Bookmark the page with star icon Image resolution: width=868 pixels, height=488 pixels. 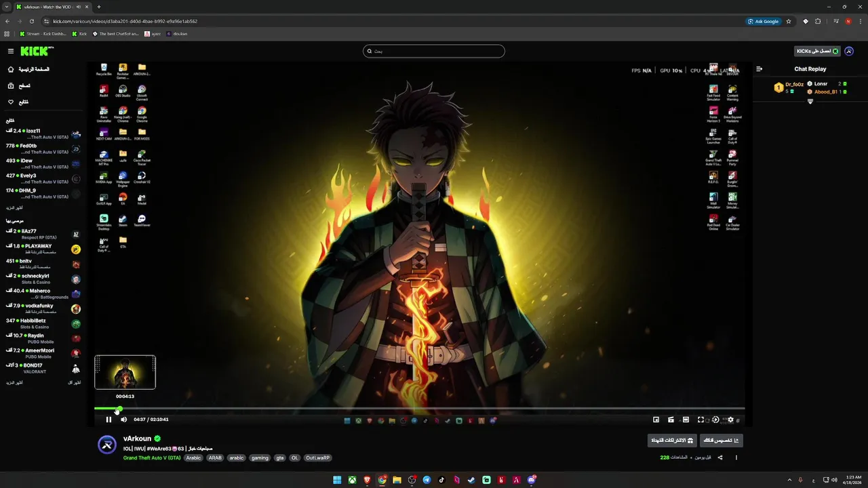tap(789, 21)
